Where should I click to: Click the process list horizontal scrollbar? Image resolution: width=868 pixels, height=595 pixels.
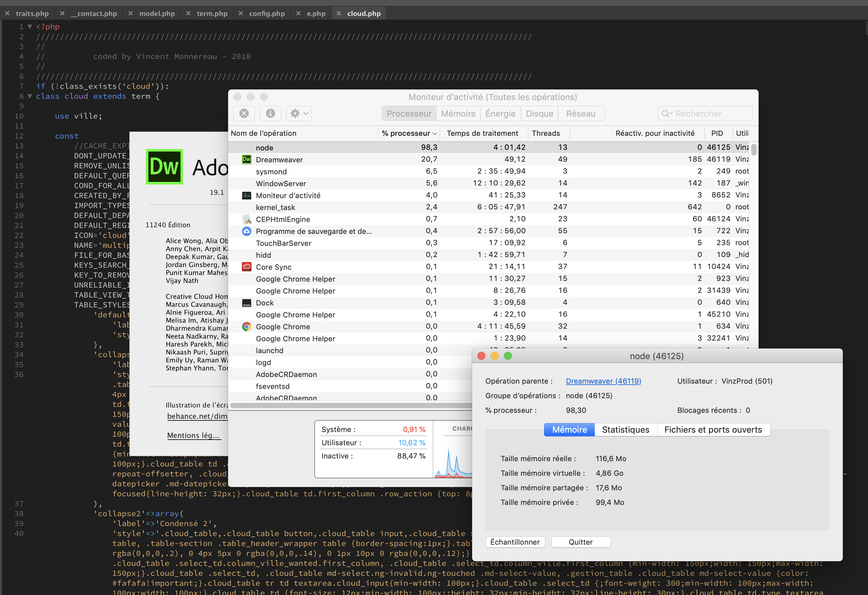pyautogui.click(x=351, y=406)
